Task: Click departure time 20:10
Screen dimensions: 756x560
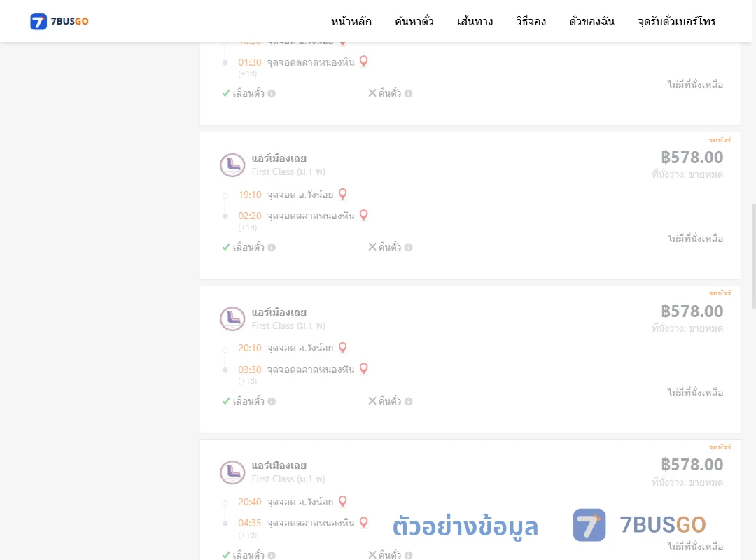Action: (x=250, y=349)
